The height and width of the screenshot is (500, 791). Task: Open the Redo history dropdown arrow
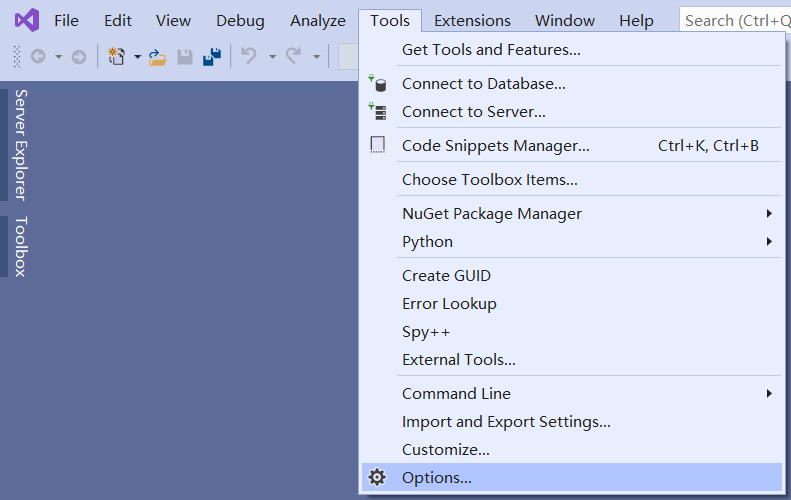[317, 57]
